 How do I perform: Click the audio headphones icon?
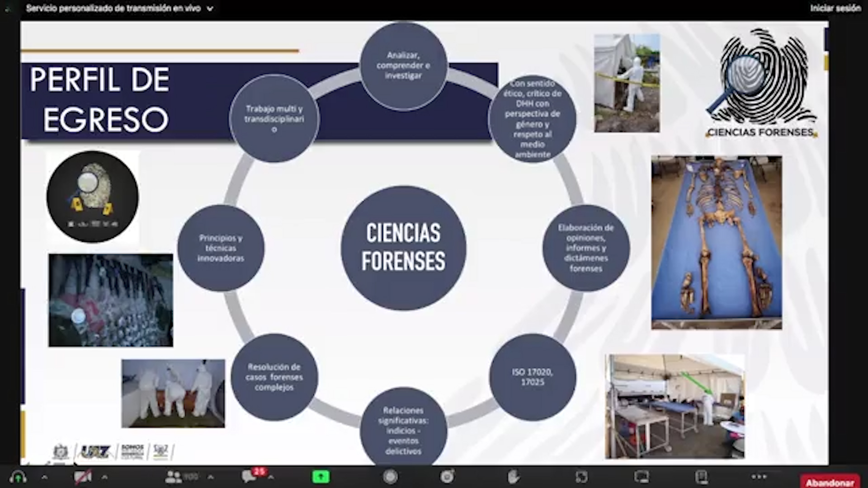[18, 477]
